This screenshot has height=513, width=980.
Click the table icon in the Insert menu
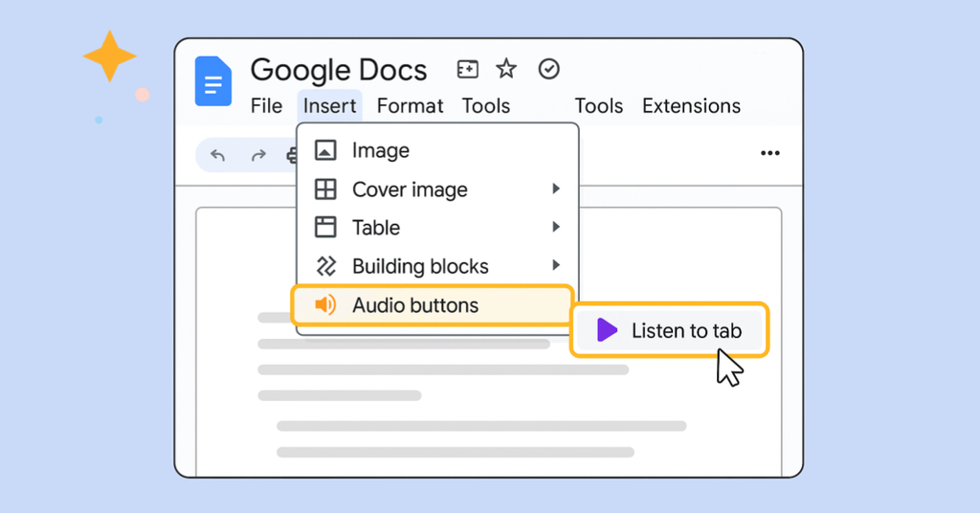point(325,228)
